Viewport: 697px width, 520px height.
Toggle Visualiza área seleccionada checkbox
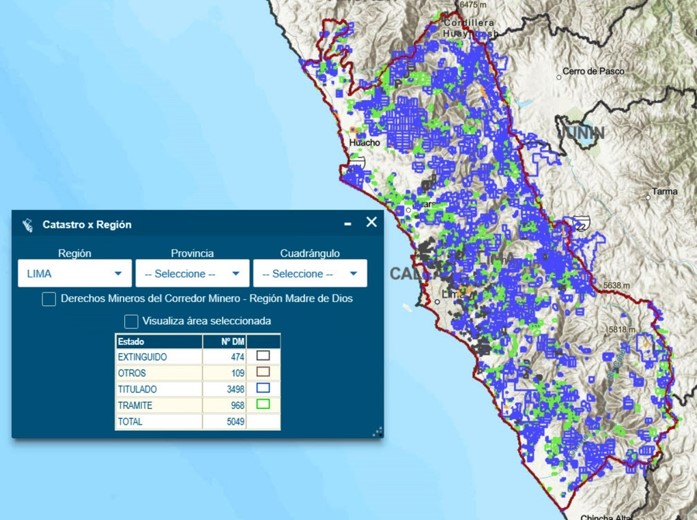coord(131,321)
